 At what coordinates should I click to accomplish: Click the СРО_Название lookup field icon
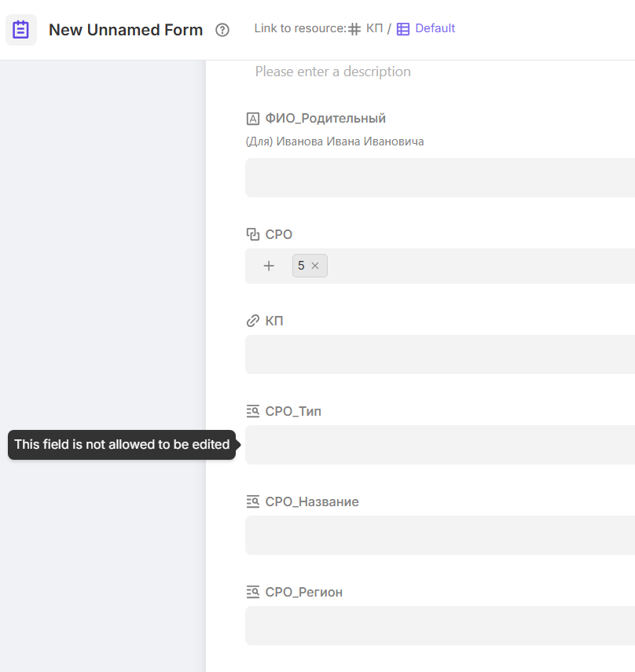click(x=253, y=501)
